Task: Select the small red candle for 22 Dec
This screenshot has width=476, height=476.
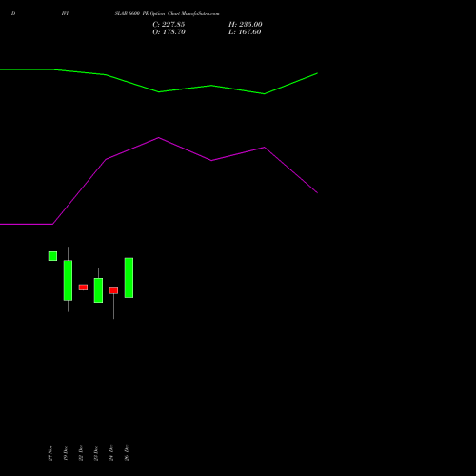Action: point(83,288)
